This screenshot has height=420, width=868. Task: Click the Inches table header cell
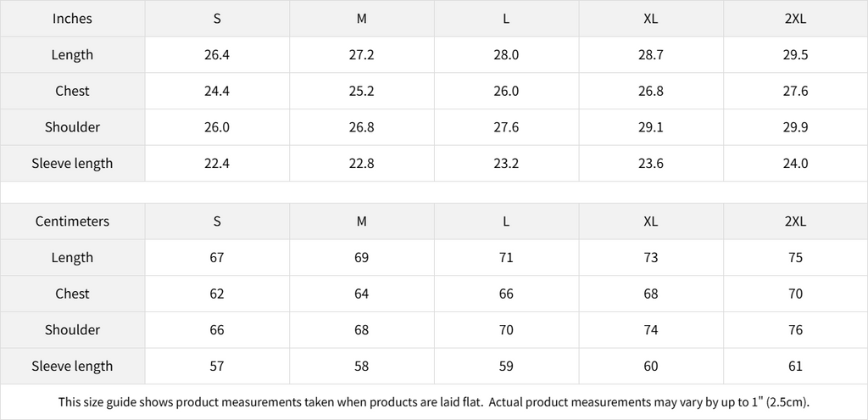coord(72,19)
